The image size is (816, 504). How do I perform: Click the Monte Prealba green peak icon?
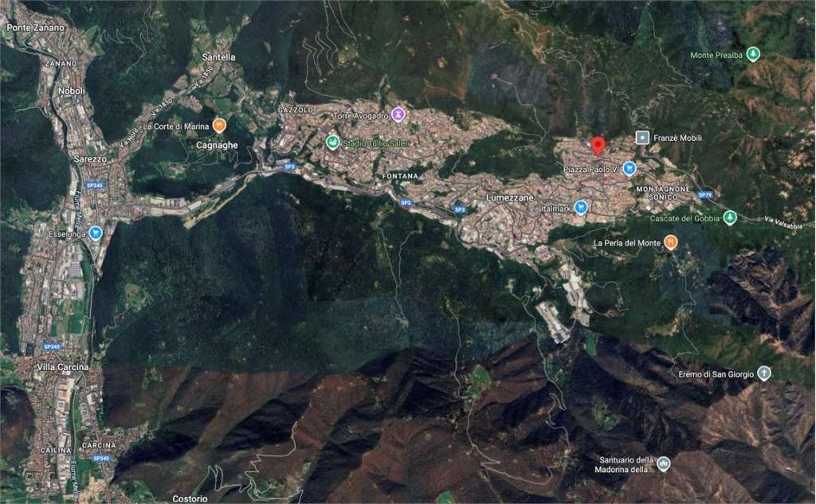[752, 55]
